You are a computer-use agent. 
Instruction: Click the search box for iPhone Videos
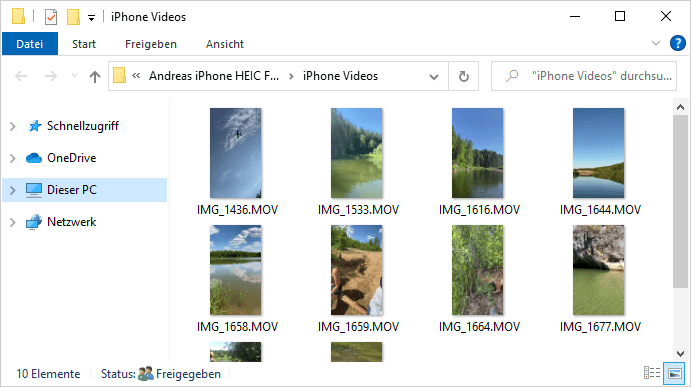[x=583, y=76]
